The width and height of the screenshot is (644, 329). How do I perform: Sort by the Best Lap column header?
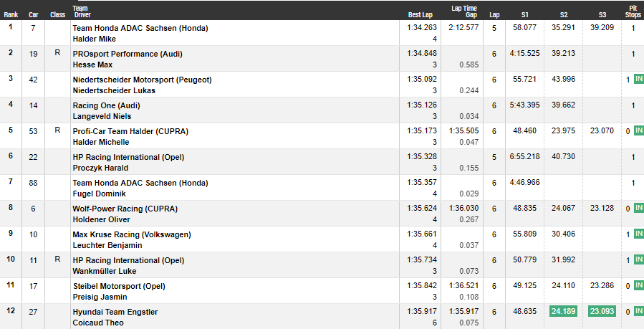[420, 15]
